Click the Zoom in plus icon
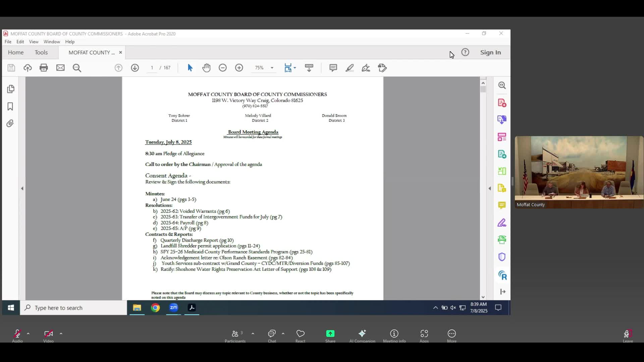The width and height of the screenshot is (644, 362). (x=239, y=68)
